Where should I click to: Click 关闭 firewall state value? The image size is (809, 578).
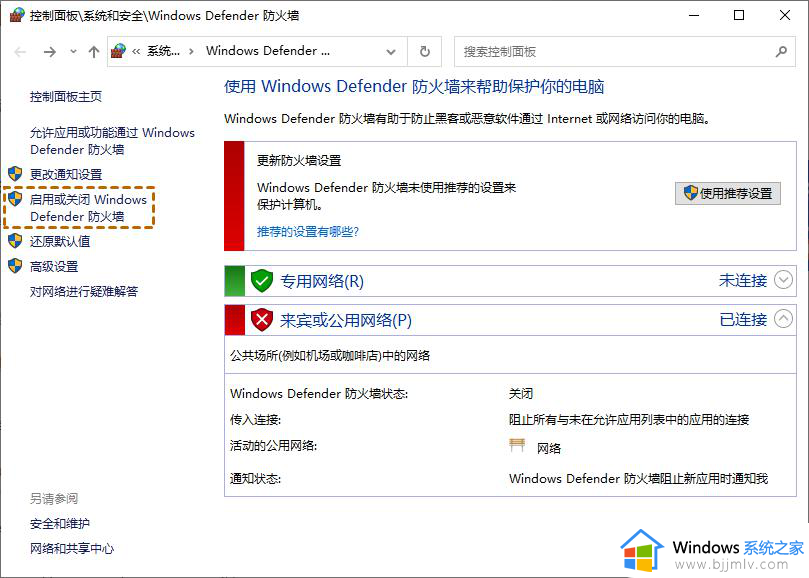tap(521, 394)
